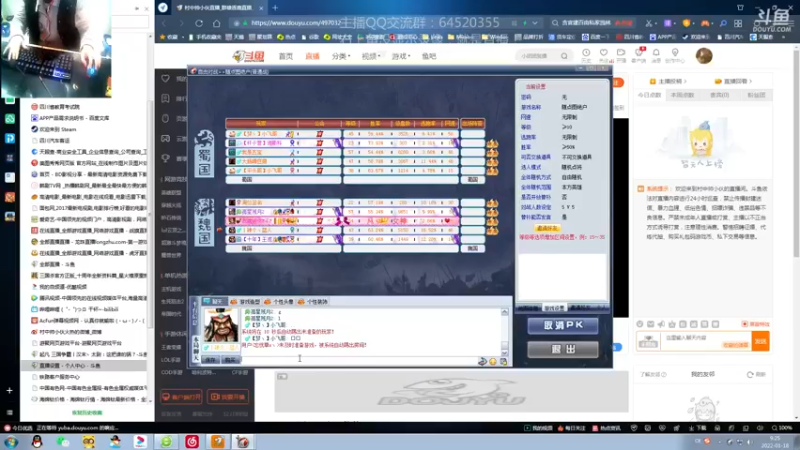Screen dimensions: 800x450
Task: Click the game chat scroll down arrow
Action: pyautogui.click(x=505, y=352)
